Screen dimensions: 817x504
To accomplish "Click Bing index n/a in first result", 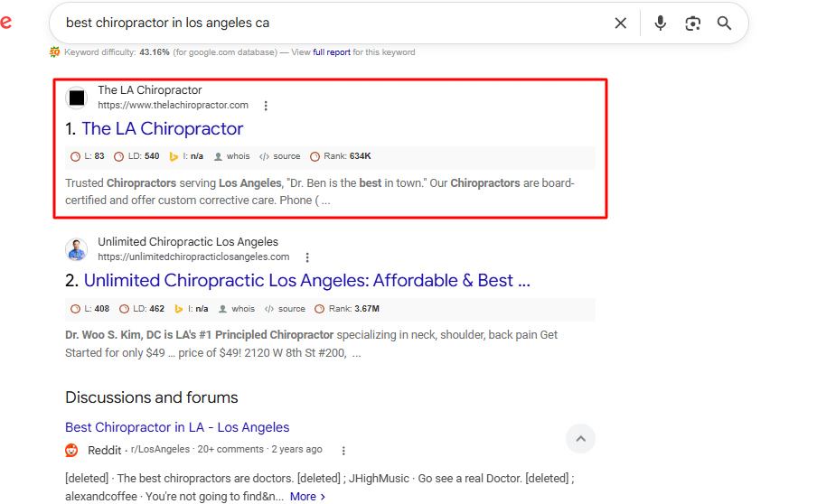I will tap(186, 156).
